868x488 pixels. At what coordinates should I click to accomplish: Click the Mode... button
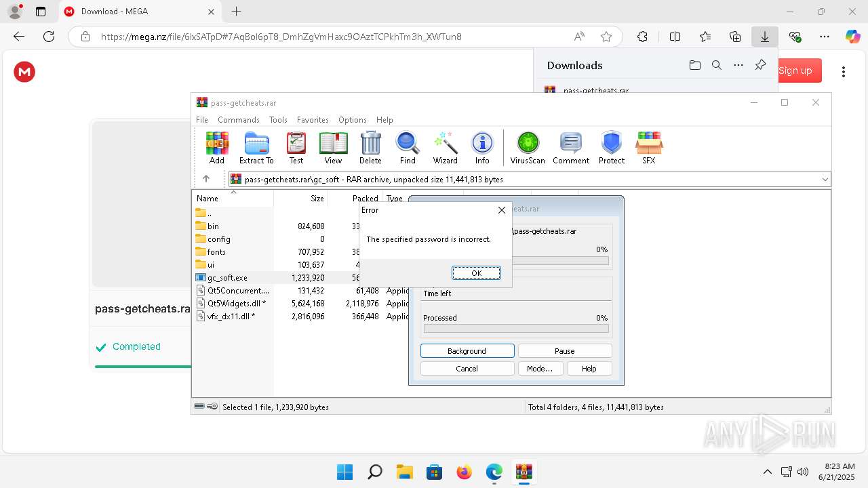point(540,369)
